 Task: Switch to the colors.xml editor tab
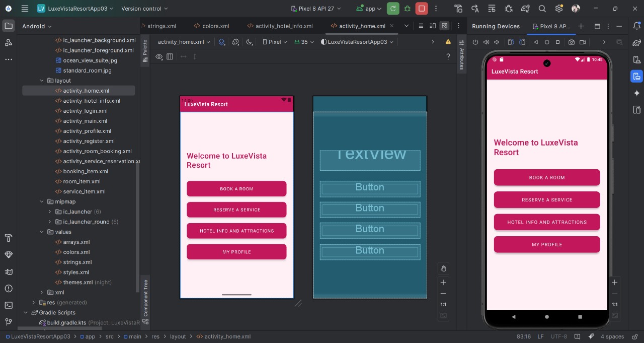pyautogui.click(x=215, y=26)
